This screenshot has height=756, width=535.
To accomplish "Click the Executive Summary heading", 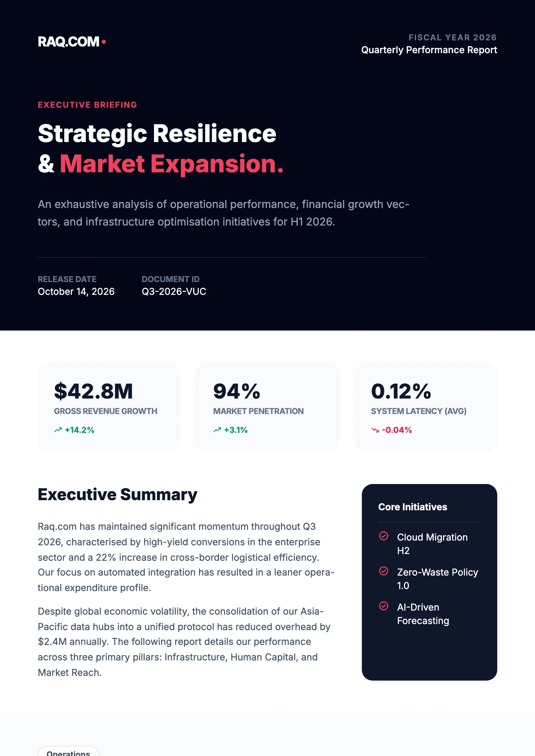I will (118, 494).
